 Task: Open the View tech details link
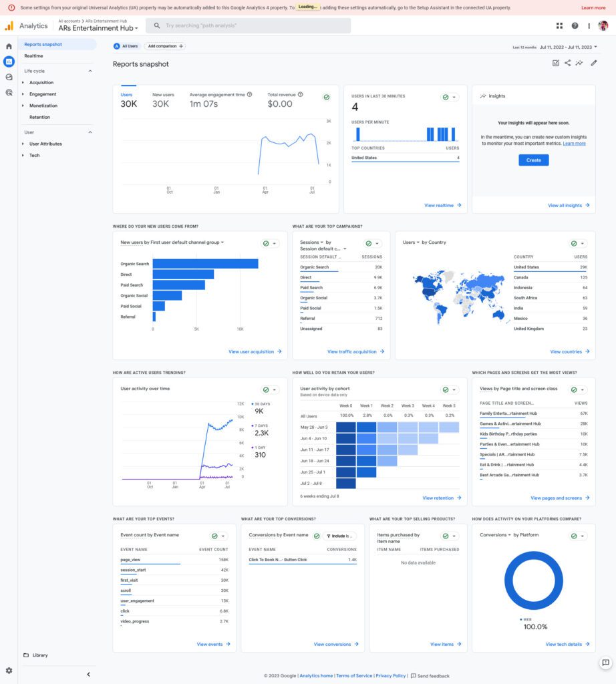click(x=568, y=645)
